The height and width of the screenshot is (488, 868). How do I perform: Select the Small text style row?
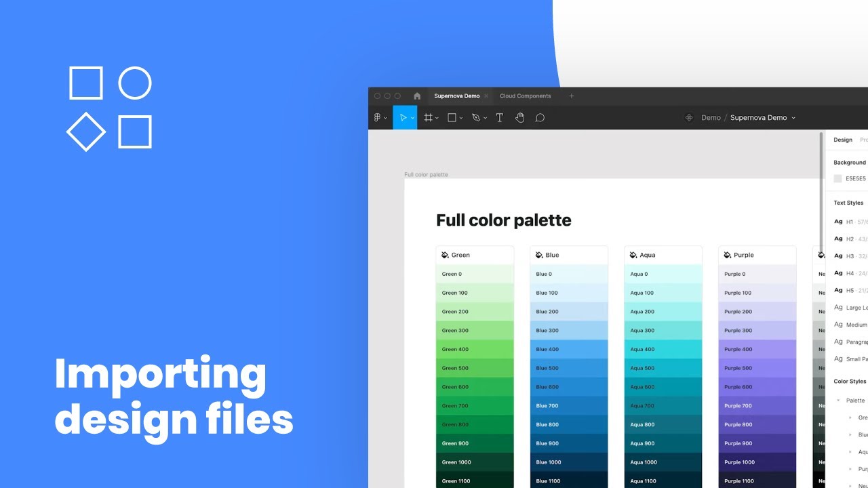pyautogui.click(x=850, y=359)
